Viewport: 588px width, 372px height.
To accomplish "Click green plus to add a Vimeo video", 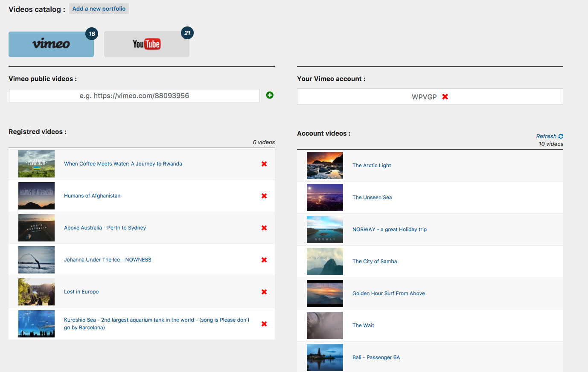I will click(x=269, y=95).
